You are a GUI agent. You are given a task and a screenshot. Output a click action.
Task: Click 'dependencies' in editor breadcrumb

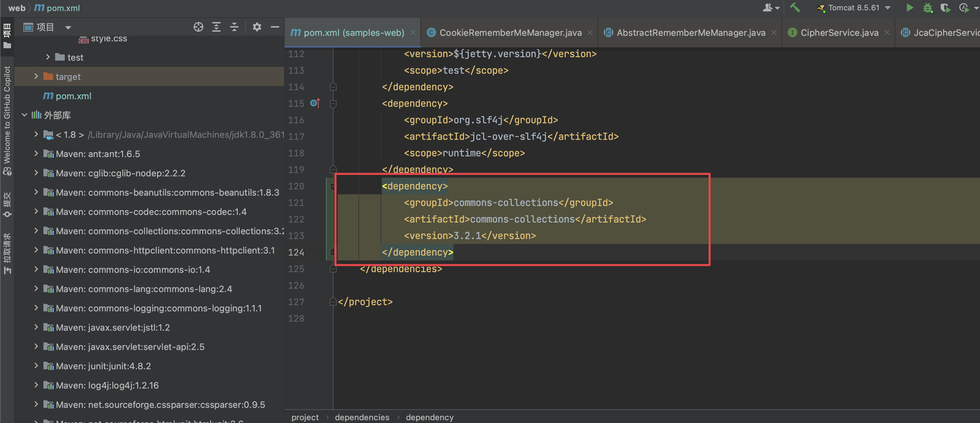[x=362, y=417]
